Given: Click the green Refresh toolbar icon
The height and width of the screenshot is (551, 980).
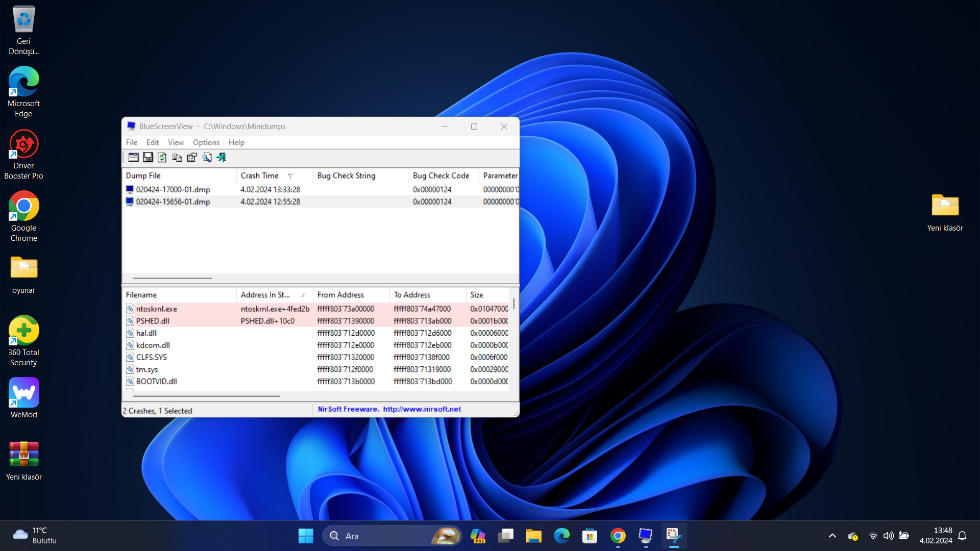Looking at the screenshot, I should click(x=162, y=157).
